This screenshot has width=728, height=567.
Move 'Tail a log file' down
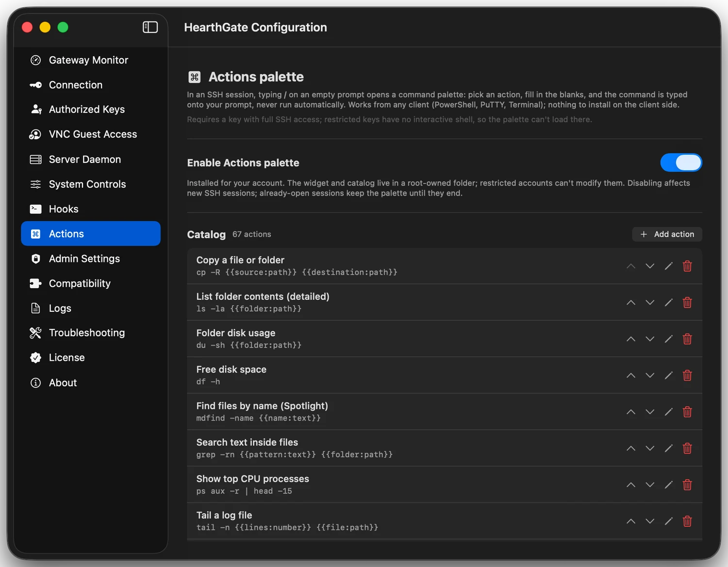pos(650,521)
